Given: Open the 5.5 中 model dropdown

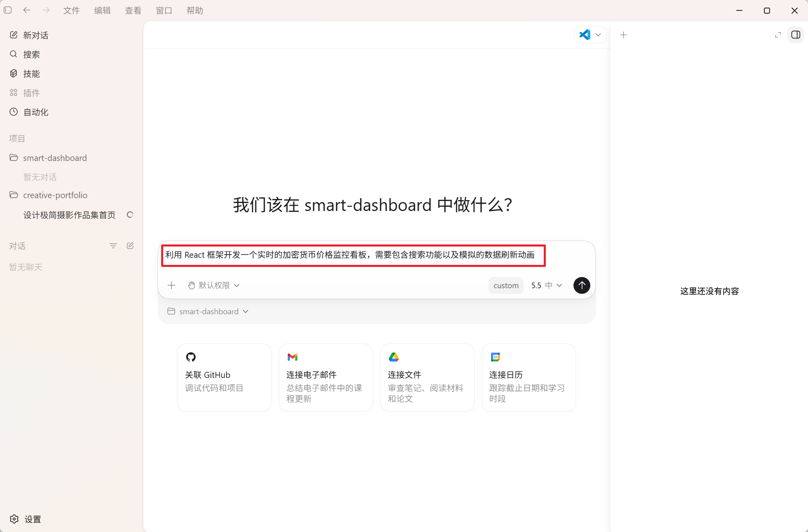Looking at the screenshot, I should coord(547,285).
